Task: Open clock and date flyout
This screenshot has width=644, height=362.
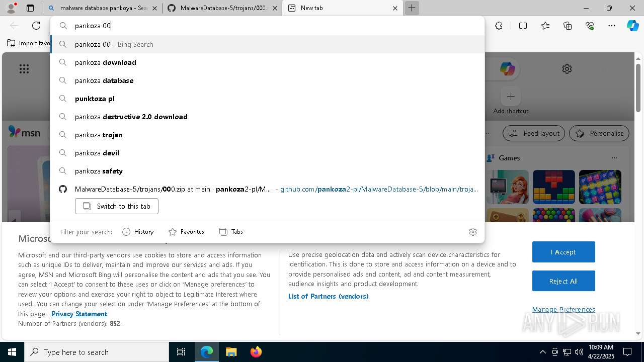Action: click(x=601, y=352)
